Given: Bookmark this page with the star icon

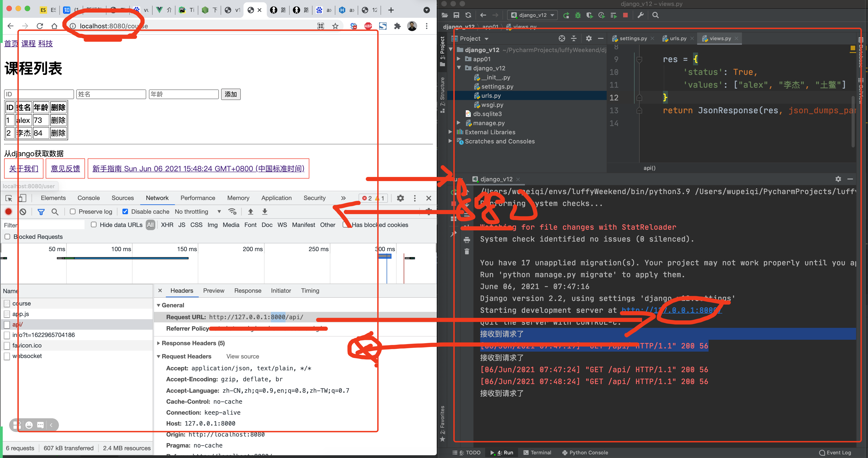Looking at the screenshot, I should [x=335, y=26].
